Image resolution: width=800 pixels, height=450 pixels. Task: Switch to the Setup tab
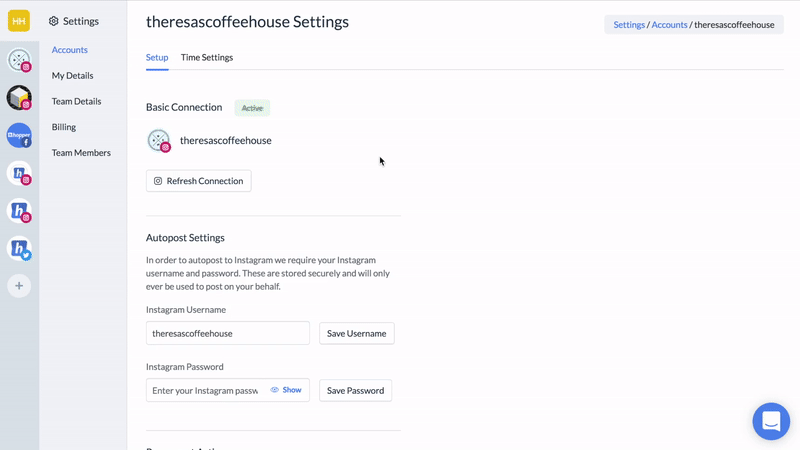click(x=157, y=57)
